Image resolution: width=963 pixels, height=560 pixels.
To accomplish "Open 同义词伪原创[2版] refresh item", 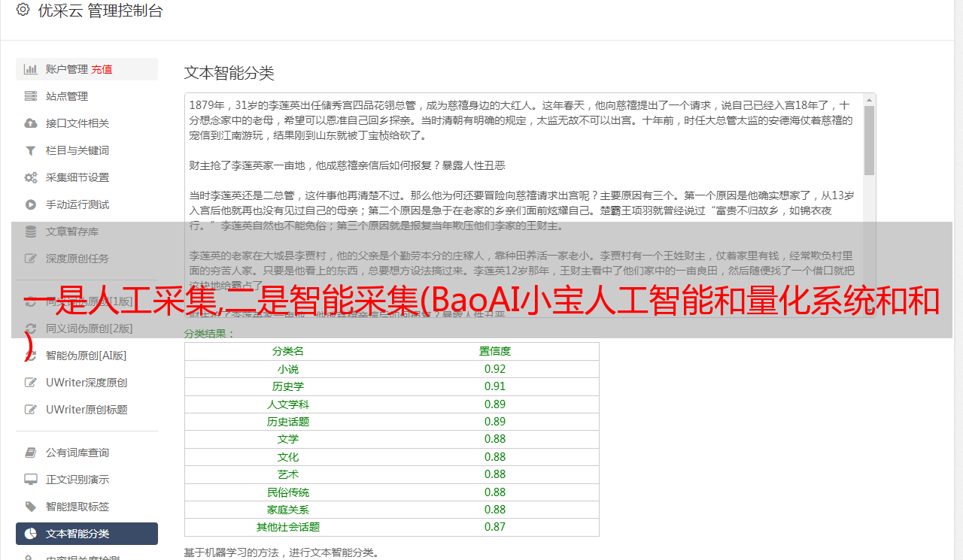I will click(x=87, y=328).
